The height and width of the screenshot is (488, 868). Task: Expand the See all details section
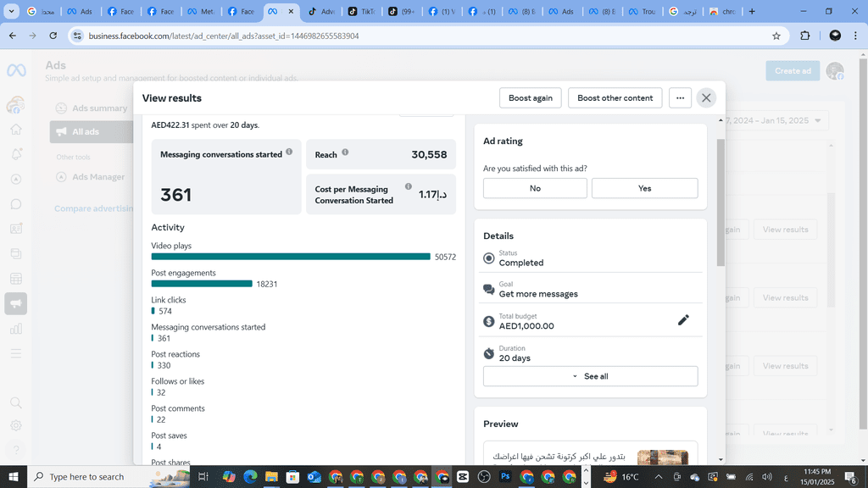[590, 376]
